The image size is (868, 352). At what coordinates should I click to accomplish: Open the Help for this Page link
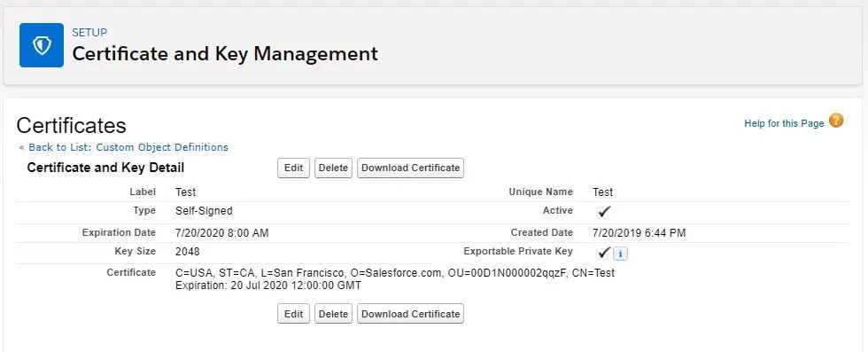pyautogui.click(x=784, y=123)
